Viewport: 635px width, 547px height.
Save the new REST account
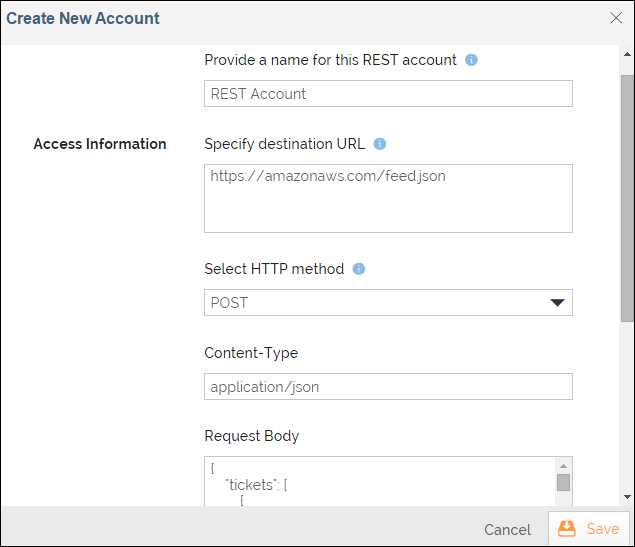tap(590, 529)
